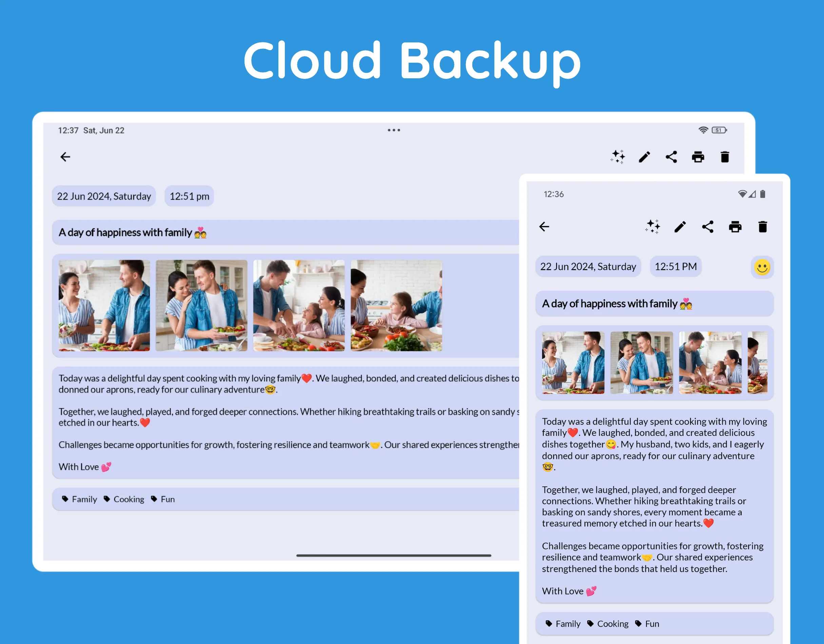This screenshot has width=824, height=644.
Task: Open the first family photo on tablet
Action: 104,305
